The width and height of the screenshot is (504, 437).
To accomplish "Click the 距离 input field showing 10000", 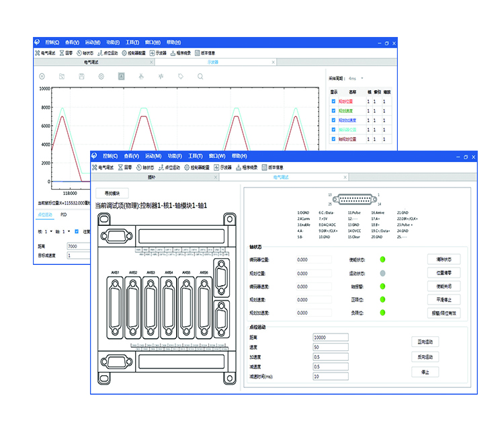I will point(331,337).
